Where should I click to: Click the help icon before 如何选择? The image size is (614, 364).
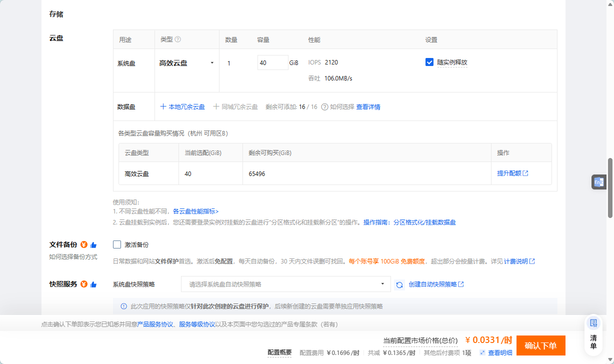click(324, 107)
